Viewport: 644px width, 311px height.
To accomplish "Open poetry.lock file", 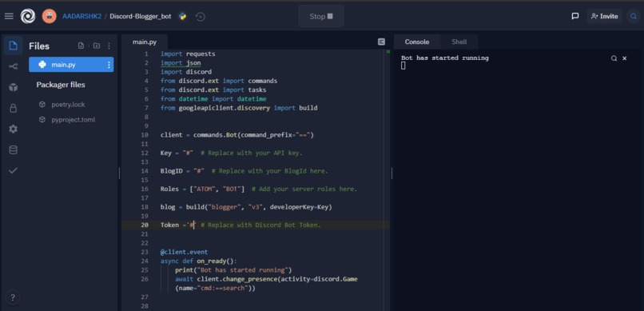I will (68, 105).
